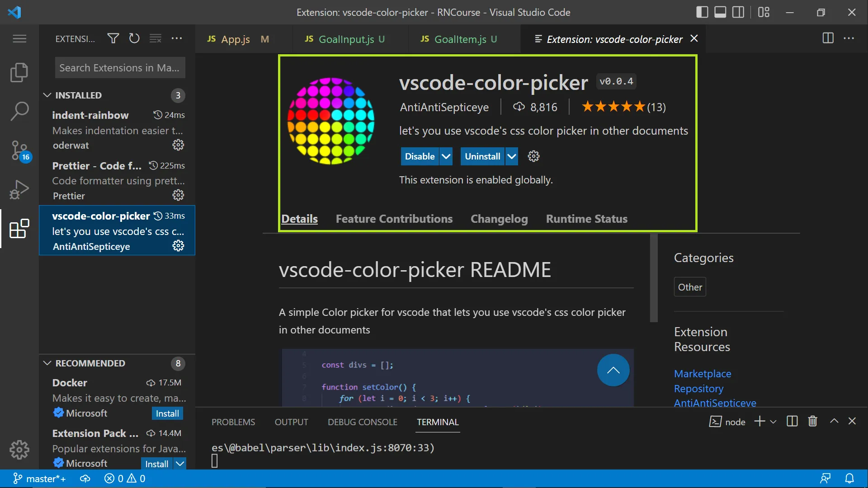Image resolution: width=868 pixels, height=488 pixels.
Task: Split the terminal panel
Action: [x=792, y=422]
